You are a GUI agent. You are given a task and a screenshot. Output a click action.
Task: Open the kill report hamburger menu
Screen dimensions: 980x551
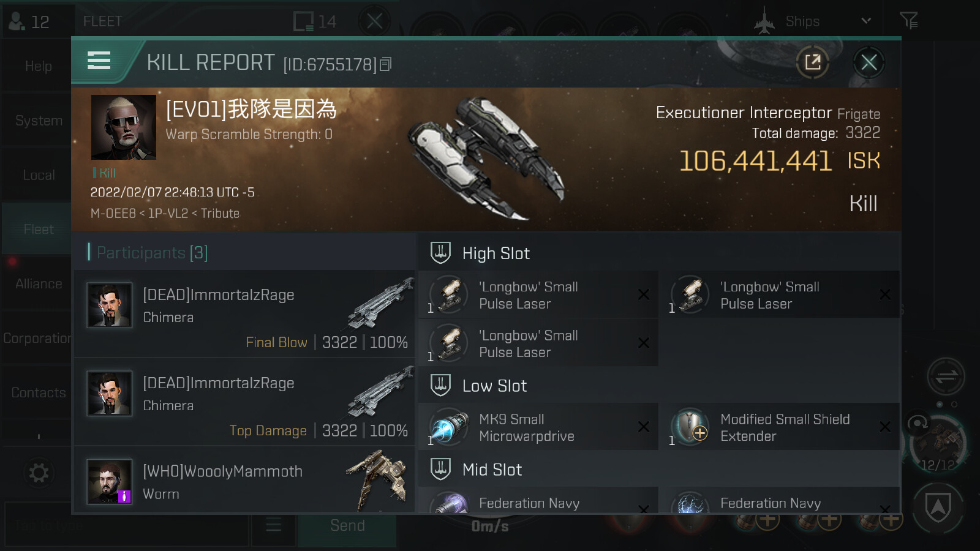pyautogui.click(x=99, y=61)
